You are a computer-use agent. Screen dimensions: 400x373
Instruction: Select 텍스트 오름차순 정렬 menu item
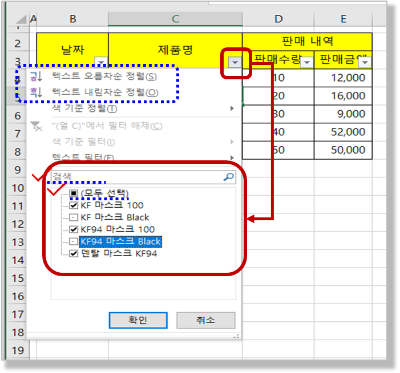tap(134, 76)
